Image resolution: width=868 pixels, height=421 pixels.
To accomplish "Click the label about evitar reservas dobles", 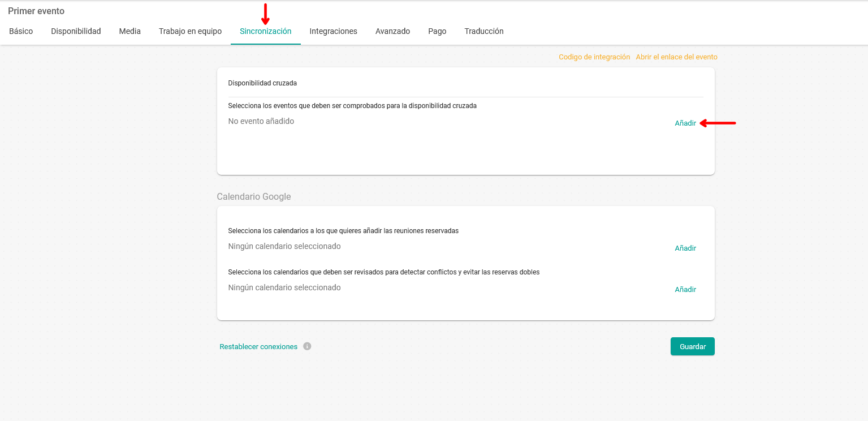I will point(384,272).
